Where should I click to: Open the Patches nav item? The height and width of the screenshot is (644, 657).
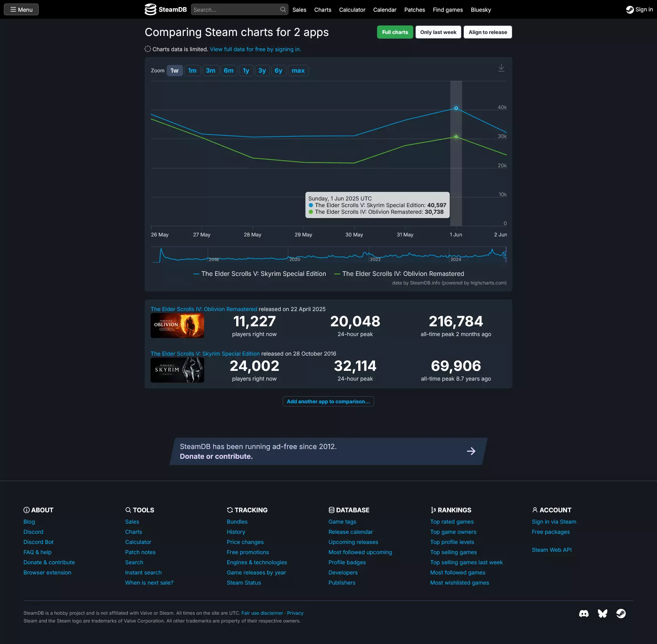coord(415,10)
